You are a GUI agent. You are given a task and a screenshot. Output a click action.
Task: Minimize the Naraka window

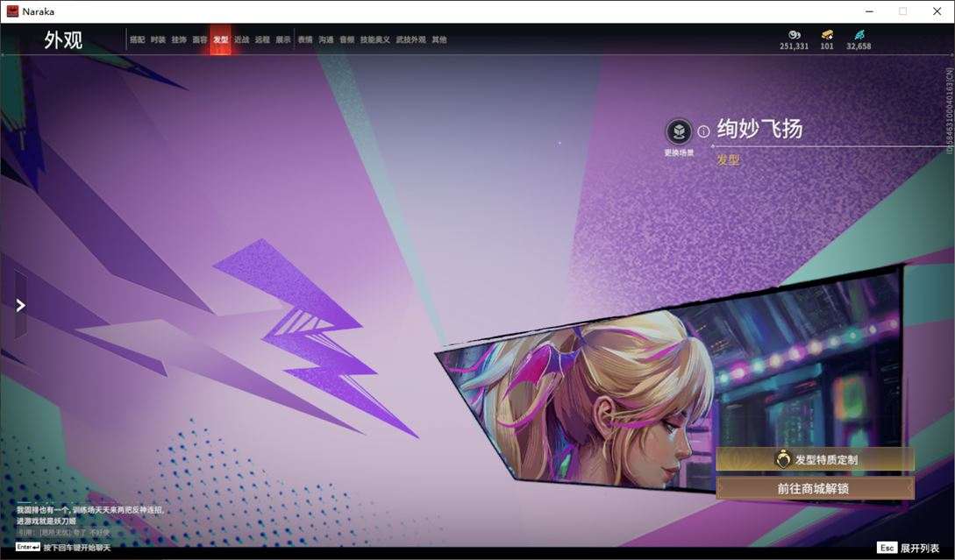869,11
